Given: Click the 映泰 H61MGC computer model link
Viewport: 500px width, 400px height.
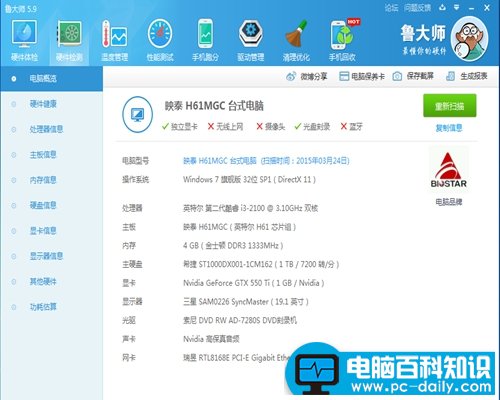Looking at the screenshot, I should [x=266, y=161].
